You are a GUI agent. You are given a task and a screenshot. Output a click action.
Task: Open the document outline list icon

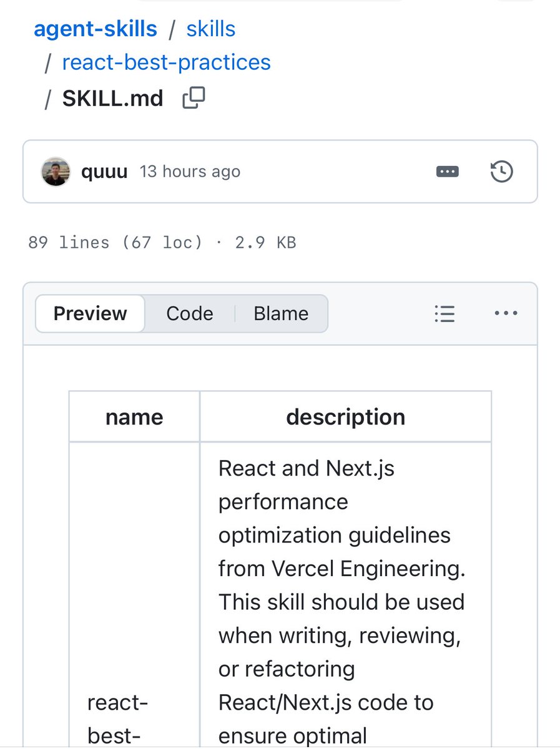[445, 313]
